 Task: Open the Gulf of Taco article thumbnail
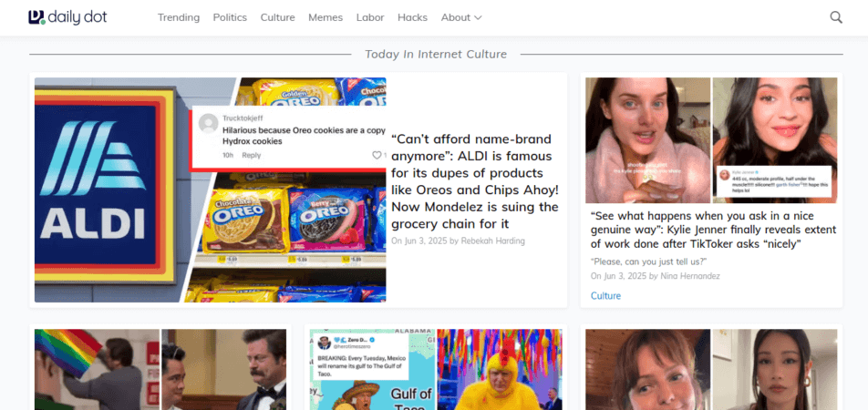coord(435,370)
